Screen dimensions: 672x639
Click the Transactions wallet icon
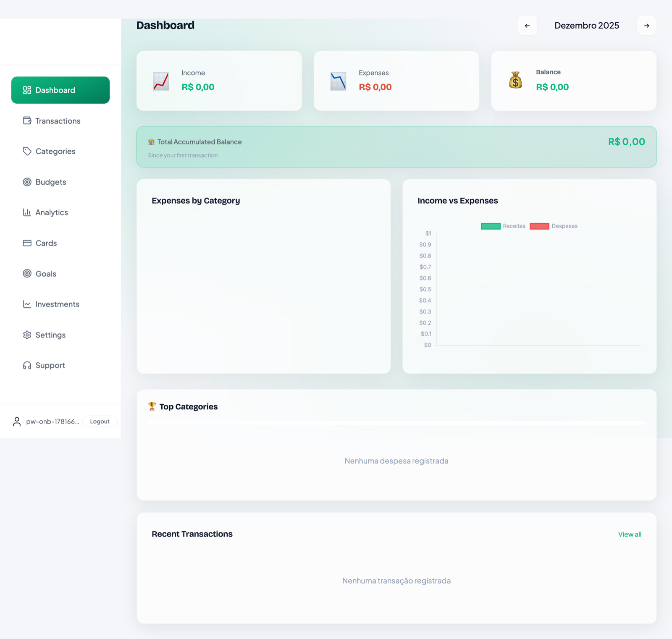[27, 121]
